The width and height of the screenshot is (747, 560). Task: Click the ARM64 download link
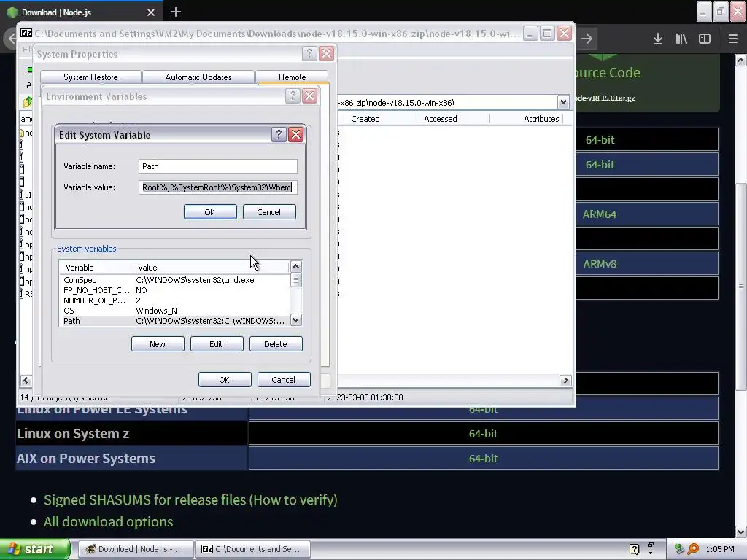(600, 214)
